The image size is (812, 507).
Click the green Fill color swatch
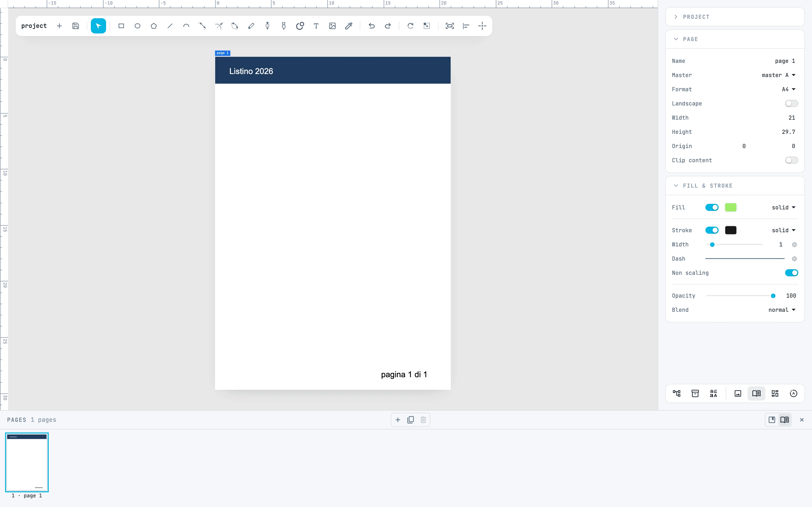(731, 208)
